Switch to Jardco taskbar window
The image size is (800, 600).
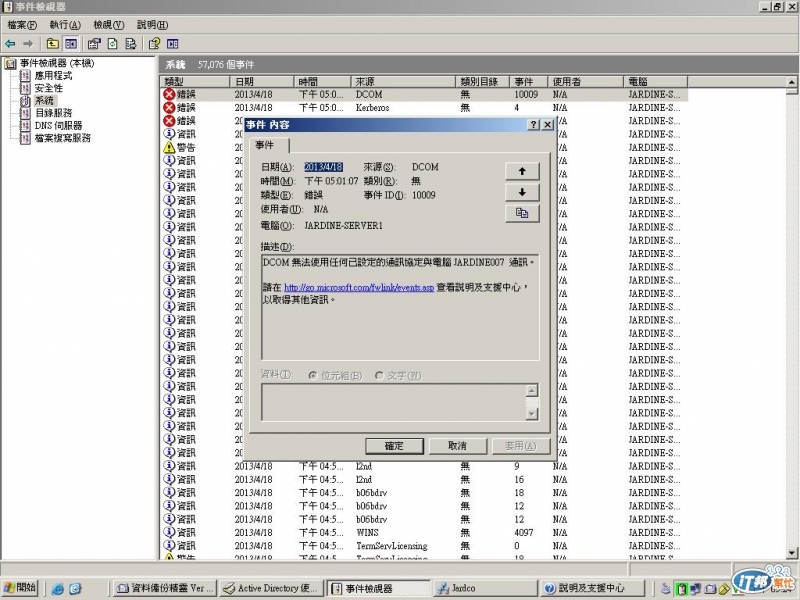485,588
